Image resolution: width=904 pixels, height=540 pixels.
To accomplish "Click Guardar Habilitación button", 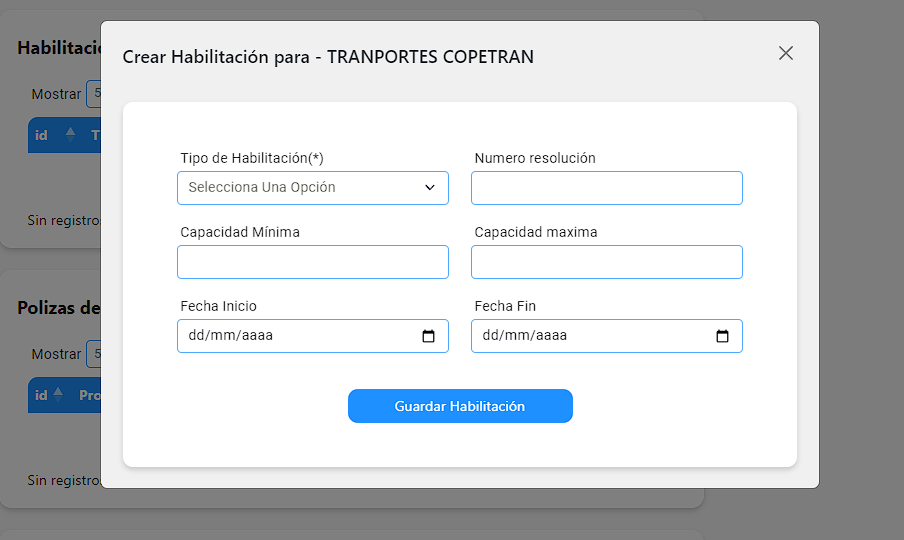I will coord(460,406).
